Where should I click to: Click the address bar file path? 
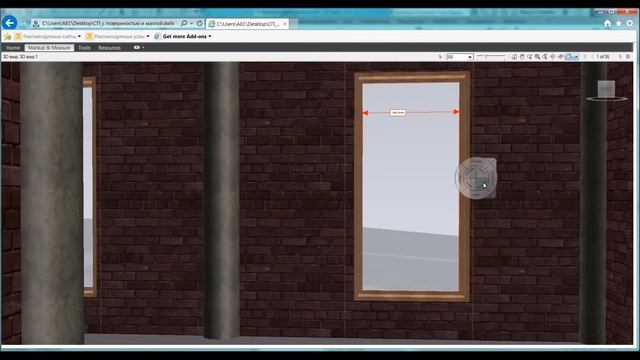pyautogui.click(x=108, y=23)
